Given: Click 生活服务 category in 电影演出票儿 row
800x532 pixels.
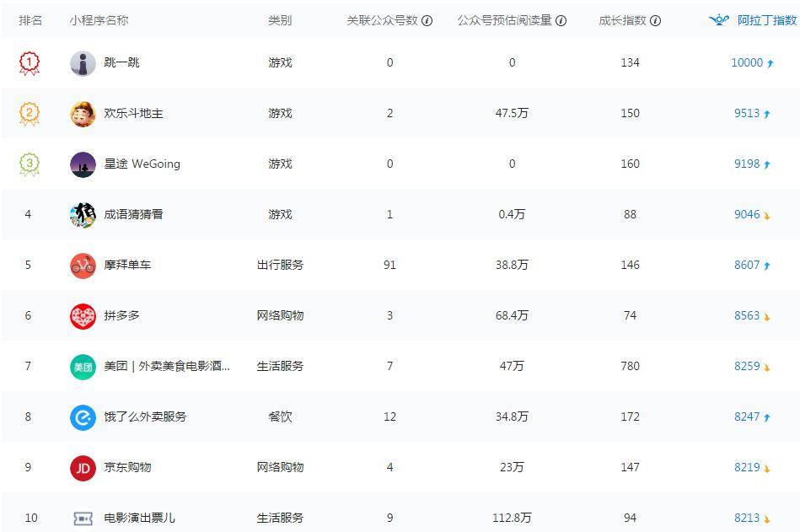Looking at the screenshot, I should pyautogui.click(x=280, y=518).
